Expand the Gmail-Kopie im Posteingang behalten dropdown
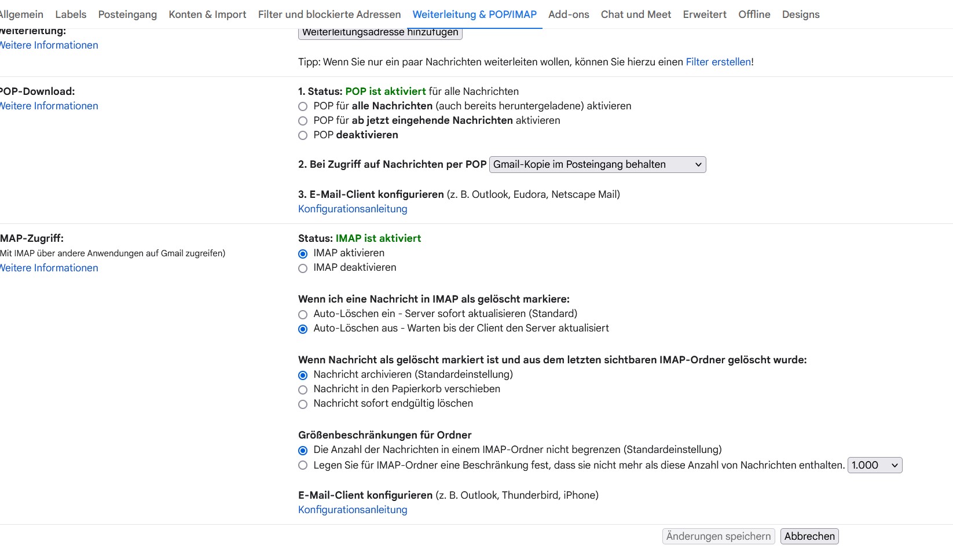 [598, 164]
